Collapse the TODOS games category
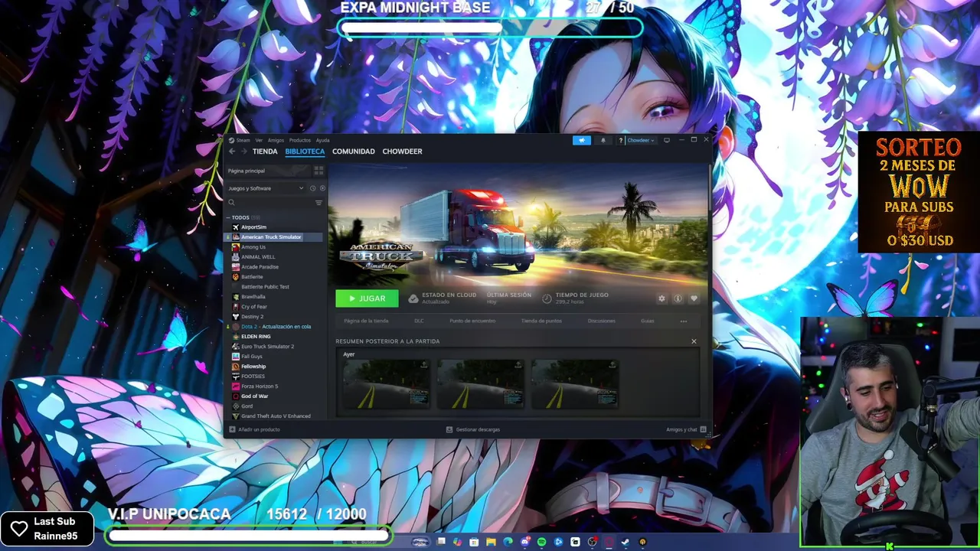980x551 pixels. pyautogui.click(x=227, y=217)
